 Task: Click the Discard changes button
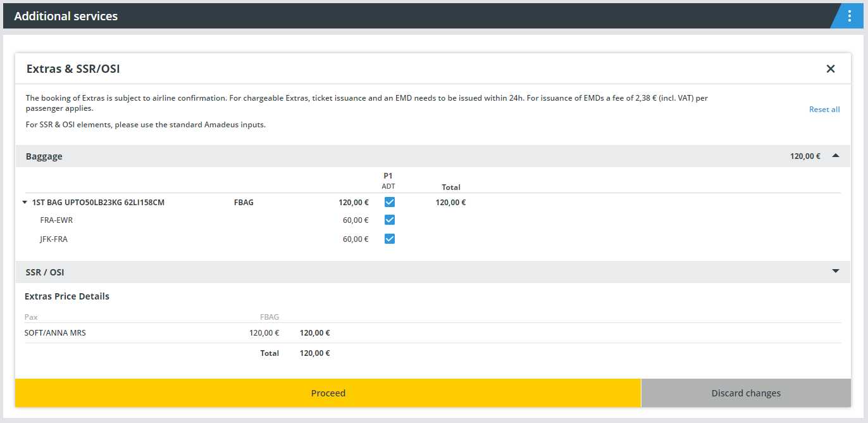tap(746, 393)
